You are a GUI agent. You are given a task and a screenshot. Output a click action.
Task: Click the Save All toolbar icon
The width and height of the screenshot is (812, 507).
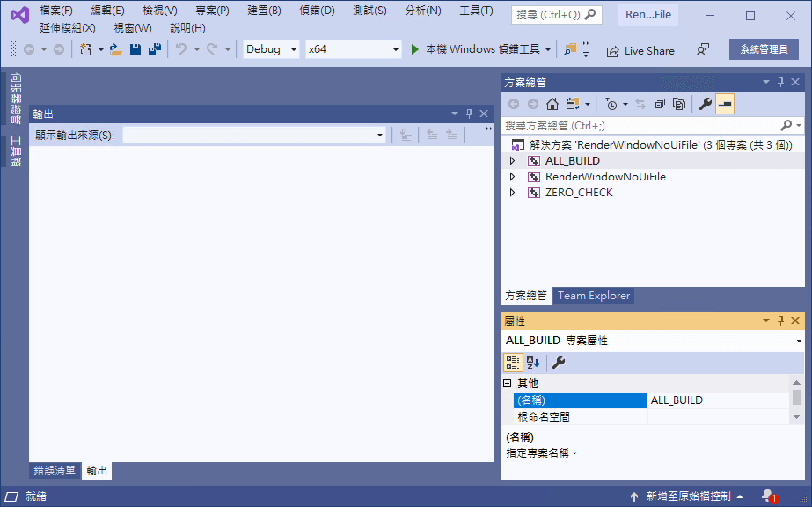point(155,49)
